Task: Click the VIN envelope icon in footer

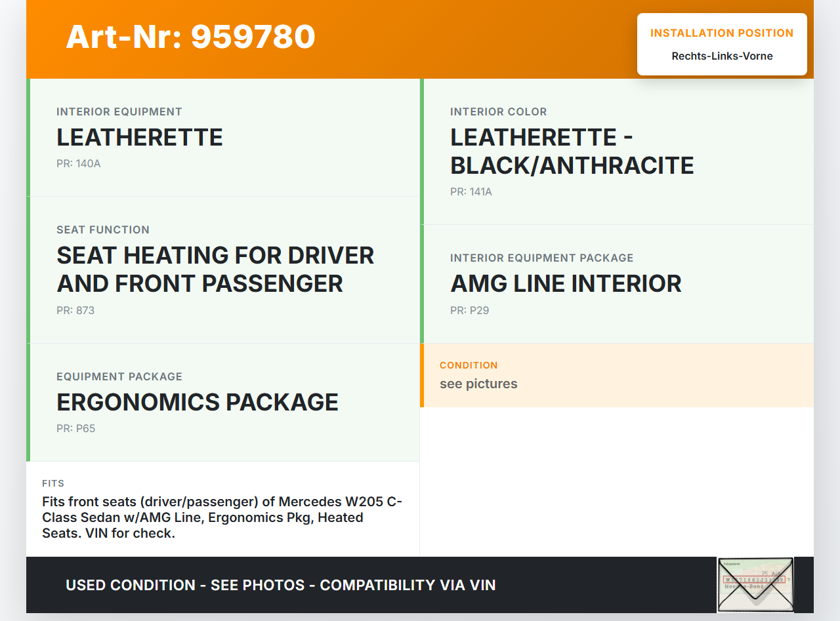Action: [x=755, y=584]
